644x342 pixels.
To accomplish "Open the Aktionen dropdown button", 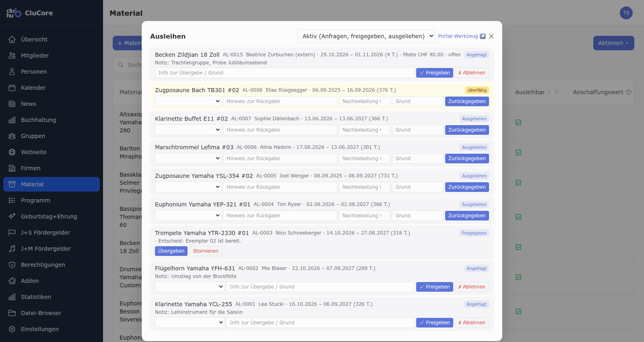I will pyautogui.click(x=613, y=43).
